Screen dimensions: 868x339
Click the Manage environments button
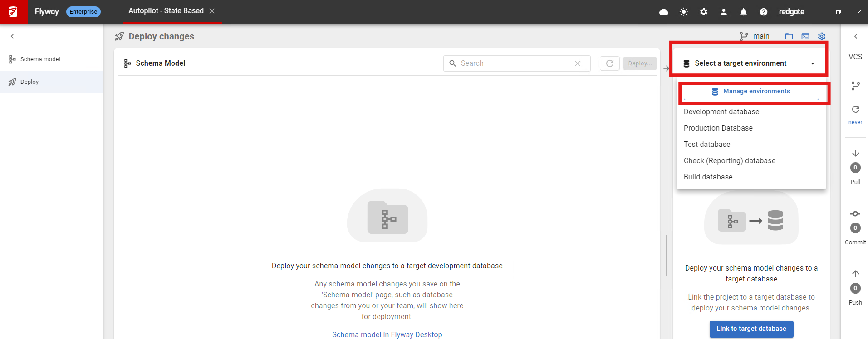click(x=751, y=92)
